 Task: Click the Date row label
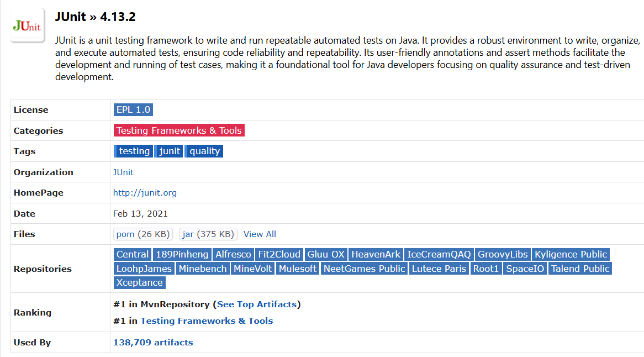click(24, 214)
